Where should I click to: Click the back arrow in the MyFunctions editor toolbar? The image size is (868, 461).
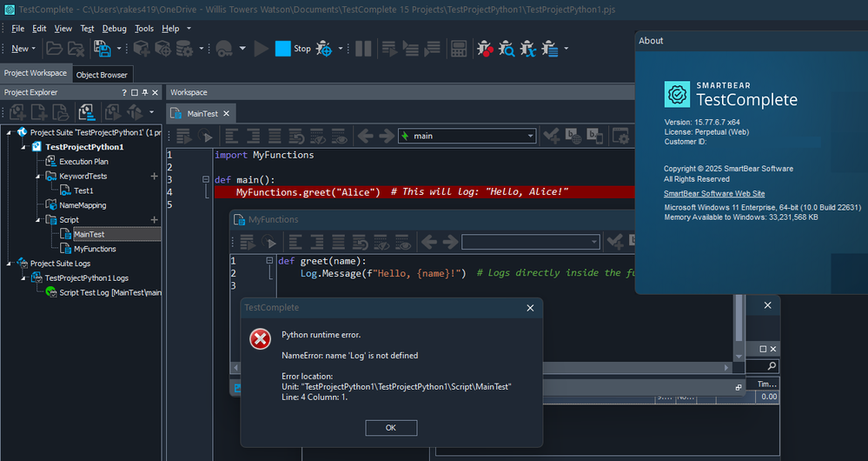(429, 242)
